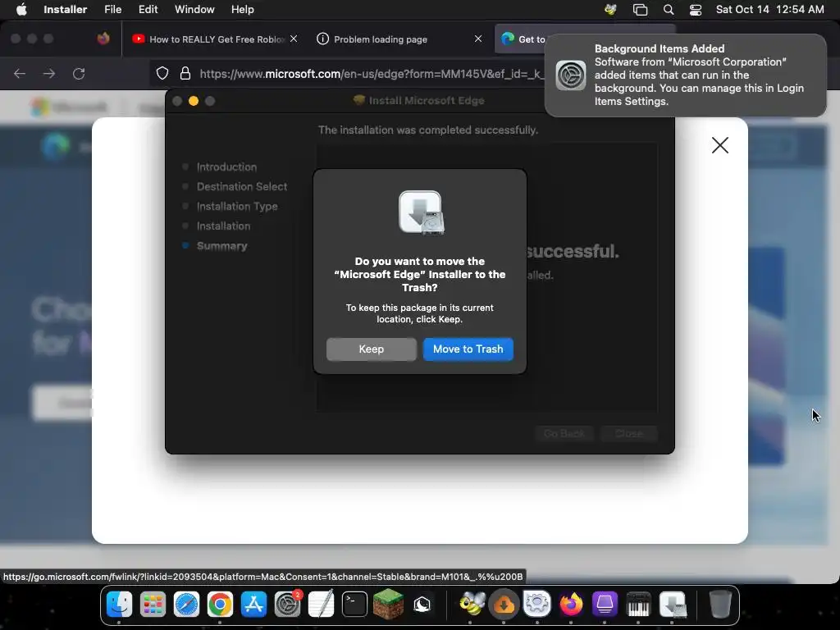Screen dimensions: 840x630
Task: Click the notification's System Settings icon
Action: [x=571, y=75]
